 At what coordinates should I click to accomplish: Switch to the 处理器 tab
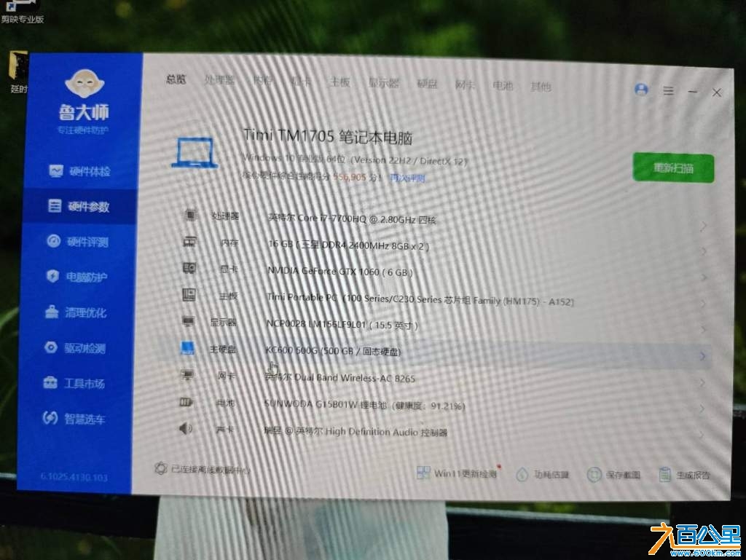click(219, 80)
